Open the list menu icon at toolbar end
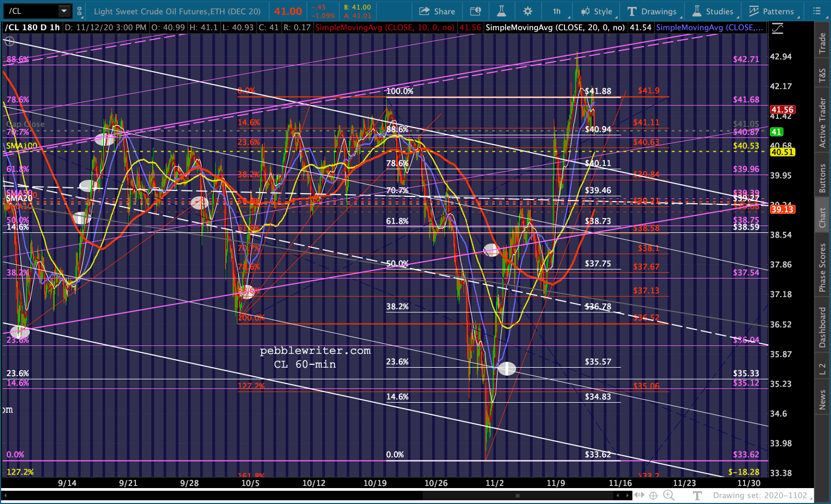Image resolution: width=831 pixels, height=504 pixels. coord(817,11)
